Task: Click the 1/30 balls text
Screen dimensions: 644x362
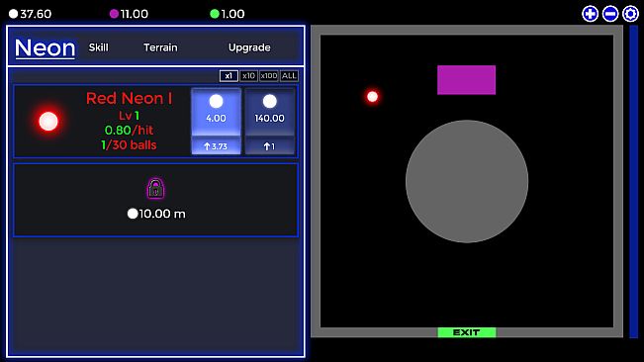Action: coord(129,144)
